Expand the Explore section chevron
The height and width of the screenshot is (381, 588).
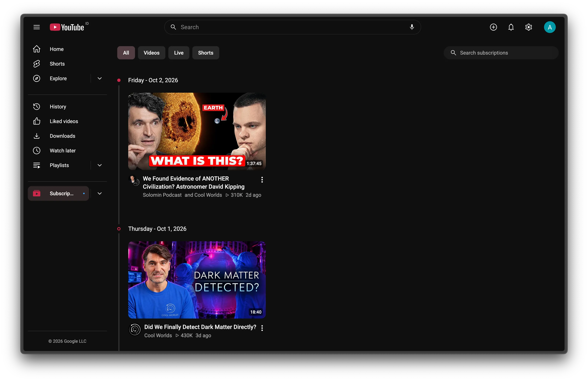[x=100, y=78]
